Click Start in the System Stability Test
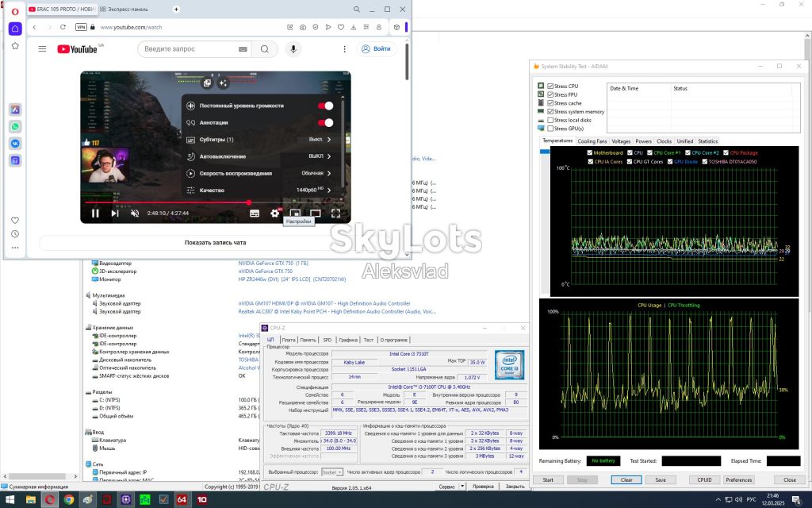This screenshot has height=508, width=812. [x=548, y=480]
